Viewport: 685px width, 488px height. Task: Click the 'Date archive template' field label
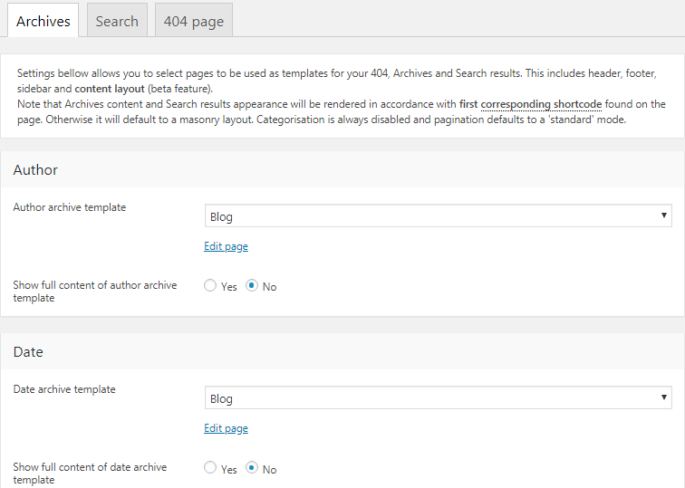point(64,389)
